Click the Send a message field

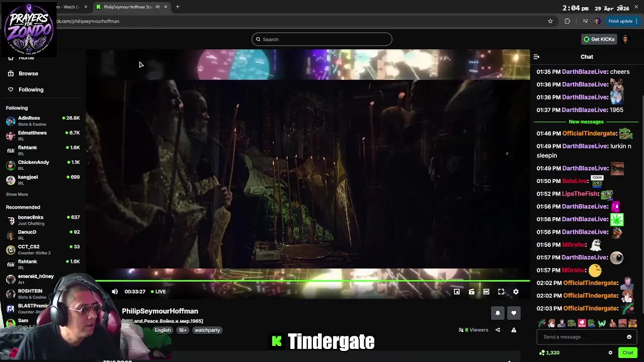587,337
